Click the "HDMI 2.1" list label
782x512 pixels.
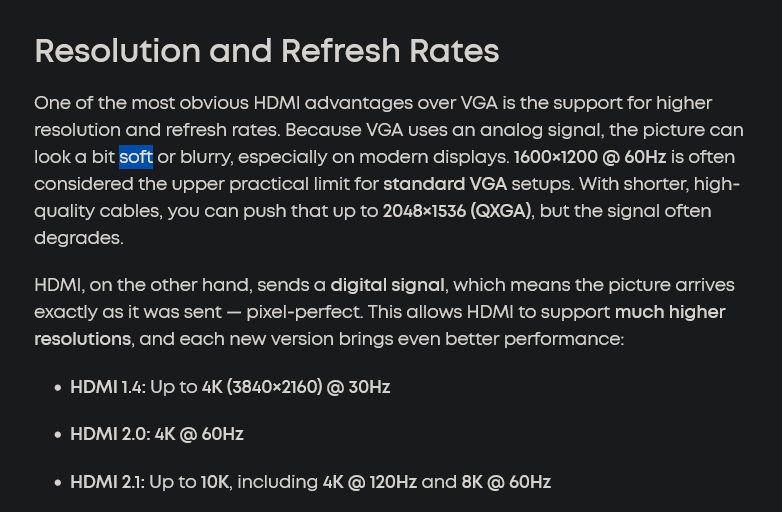[x=105, y=482]
